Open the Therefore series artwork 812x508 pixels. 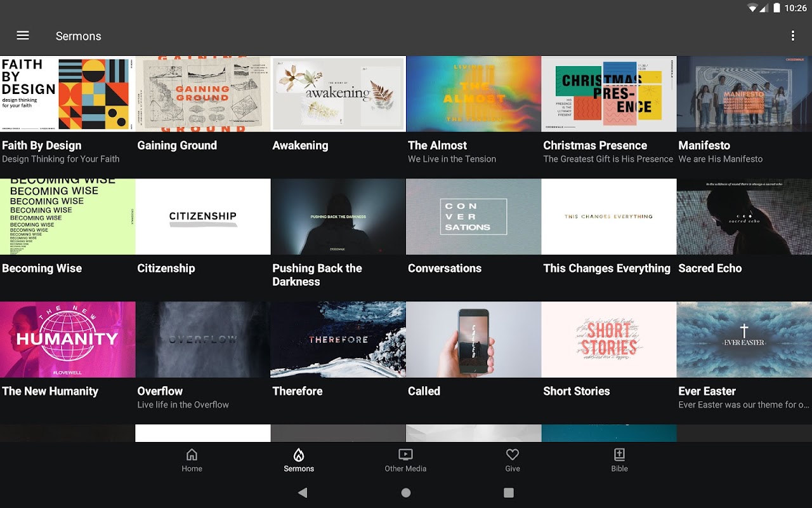pos(338,340)
